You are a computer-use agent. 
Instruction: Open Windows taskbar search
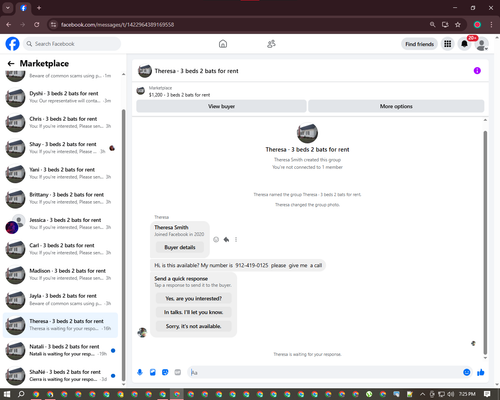[x=21, y=394]
